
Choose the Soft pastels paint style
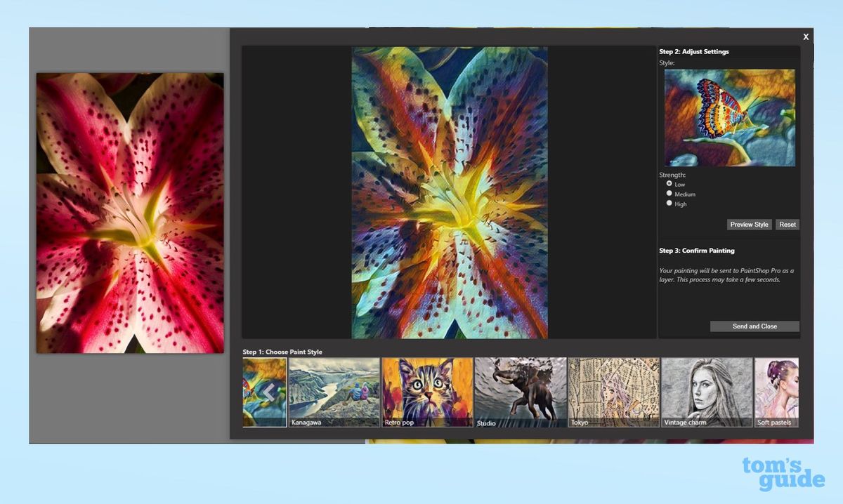pyautogui.click(x=776, y=391)
